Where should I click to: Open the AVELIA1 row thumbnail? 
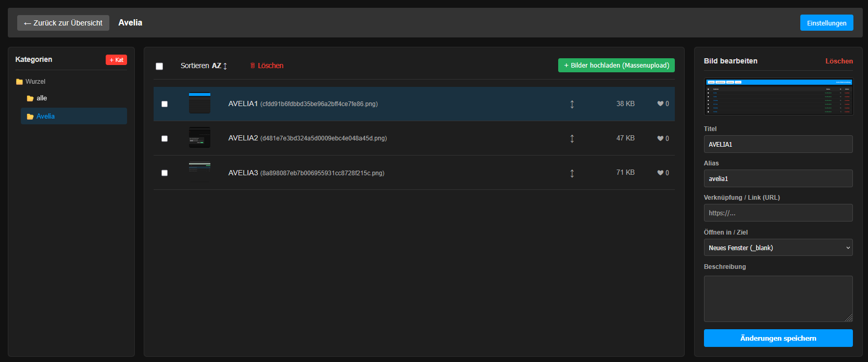(x=199, y=103)
